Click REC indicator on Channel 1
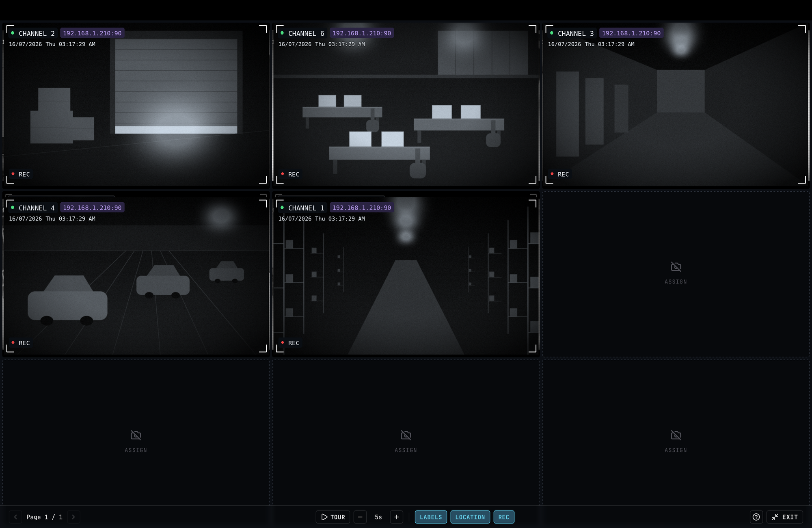The height and width of the screenshot is (528, 812). [x=290, y=343]
